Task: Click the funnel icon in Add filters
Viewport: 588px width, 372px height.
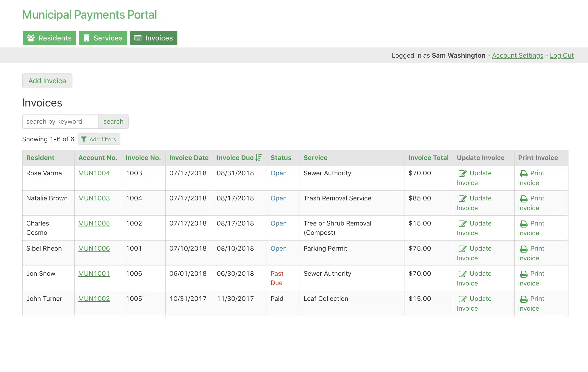Action: 84,139
